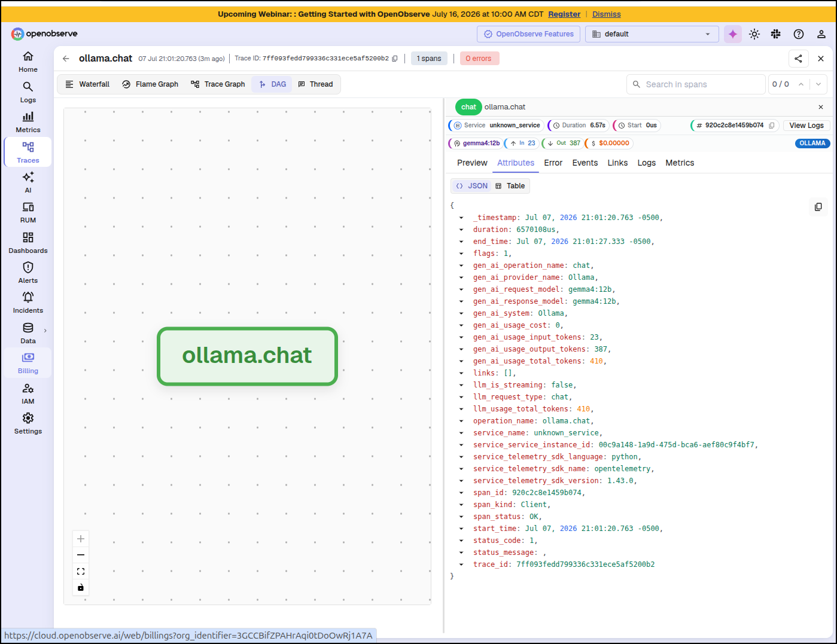Fit the DAG view to screen

coord(81,572)
